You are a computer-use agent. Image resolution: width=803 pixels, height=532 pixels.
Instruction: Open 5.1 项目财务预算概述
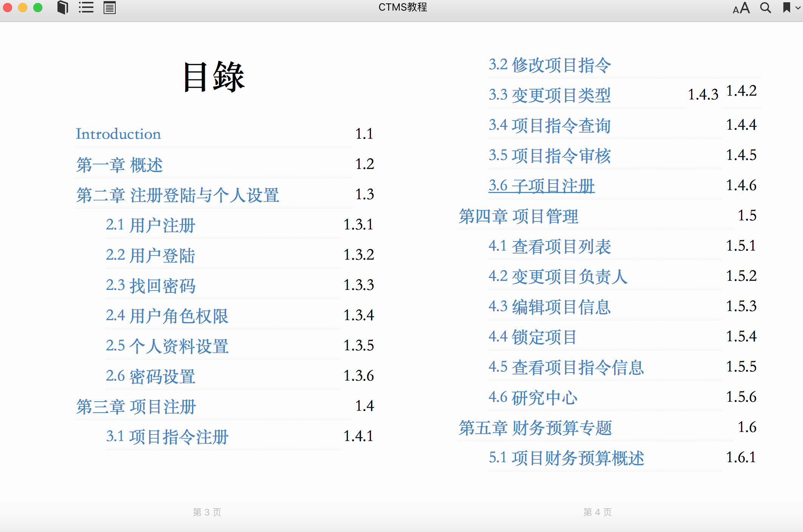pos(566,458)
